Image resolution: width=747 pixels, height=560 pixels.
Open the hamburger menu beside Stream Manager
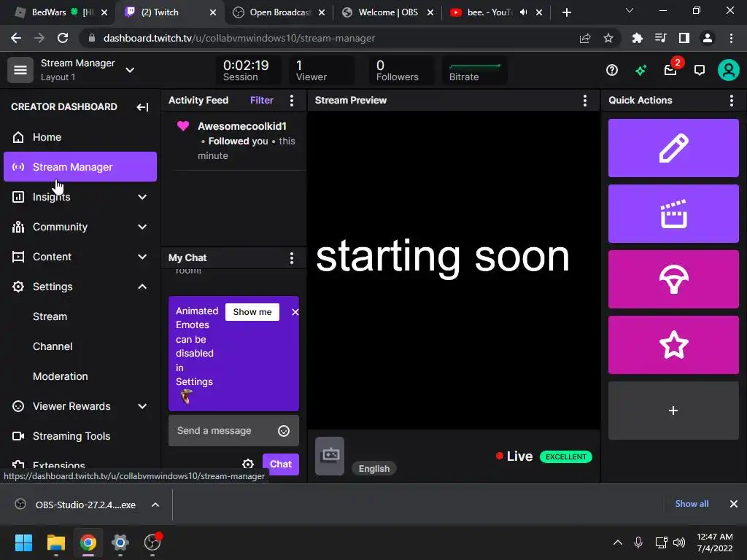[x=20, y=70]
